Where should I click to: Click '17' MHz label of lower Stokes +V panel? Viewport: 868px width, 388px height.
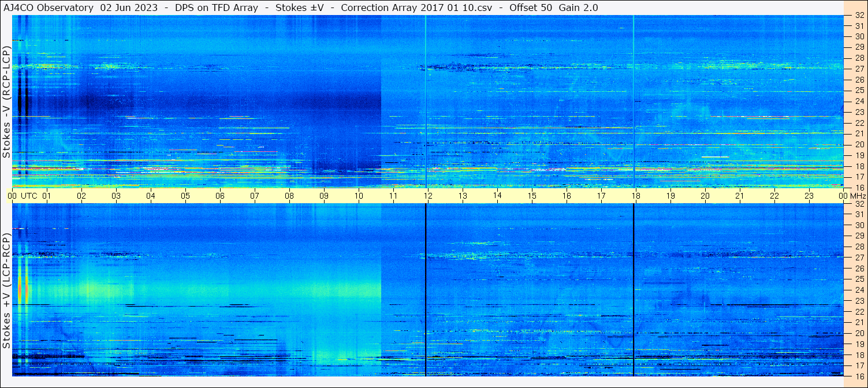[859, 365]
